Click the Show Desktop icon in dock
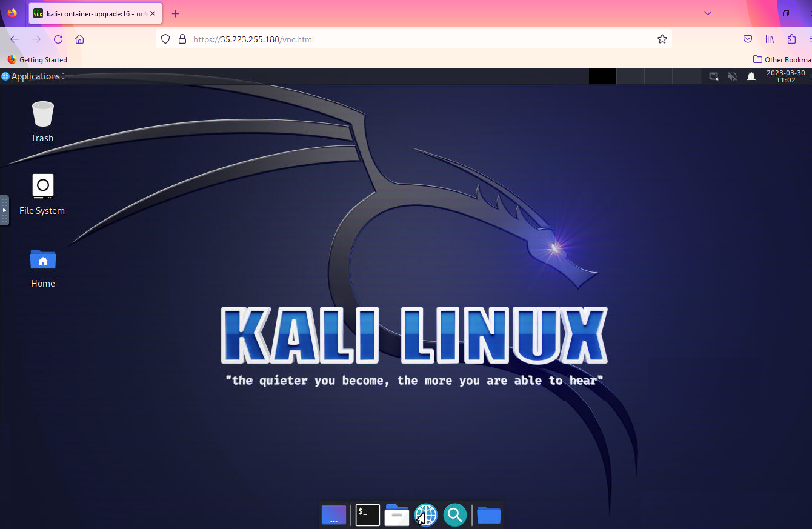812x529 pixels. click(x=334, y=515)
